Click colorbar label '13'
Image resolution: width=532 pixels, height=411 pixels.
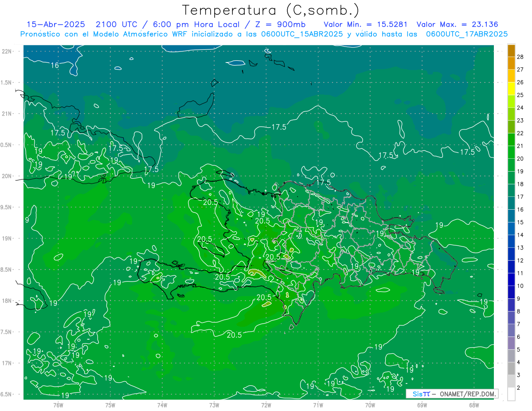pyautogui.click(x=520, y=247)
